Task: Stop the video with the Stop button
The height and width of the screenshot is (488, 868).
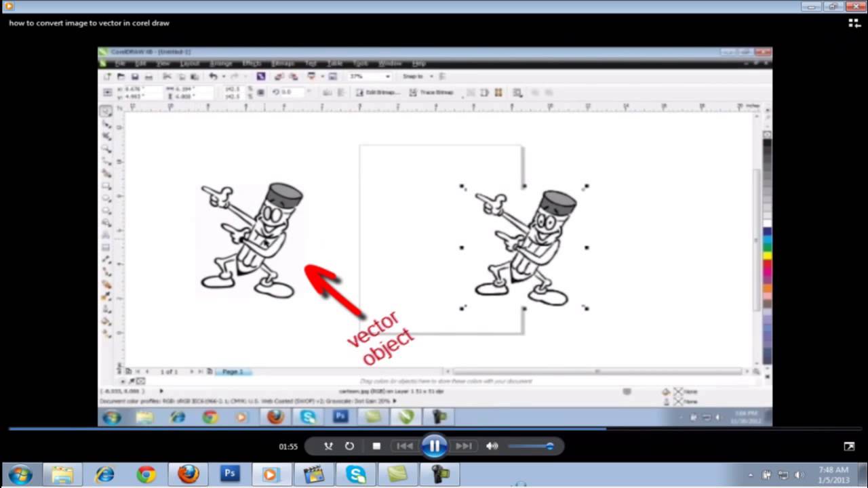Action: coord(376,446)
